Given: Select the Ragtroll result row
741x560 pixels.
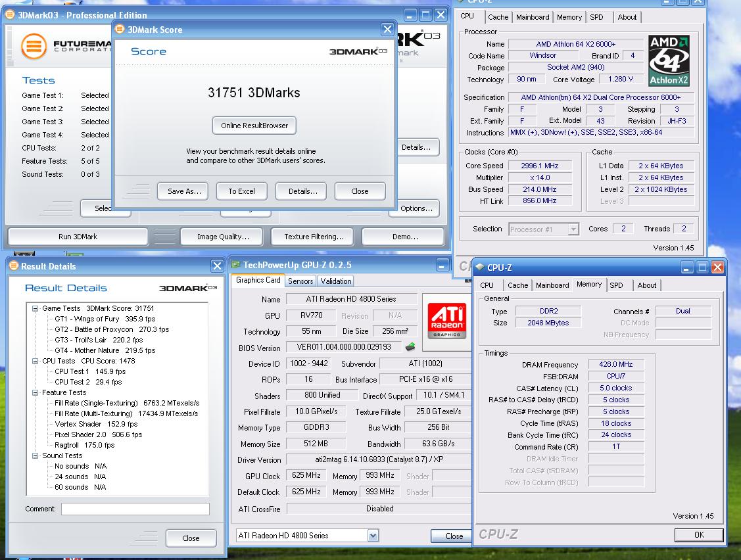Looking at the screenshot, I should tap(85, 445).
